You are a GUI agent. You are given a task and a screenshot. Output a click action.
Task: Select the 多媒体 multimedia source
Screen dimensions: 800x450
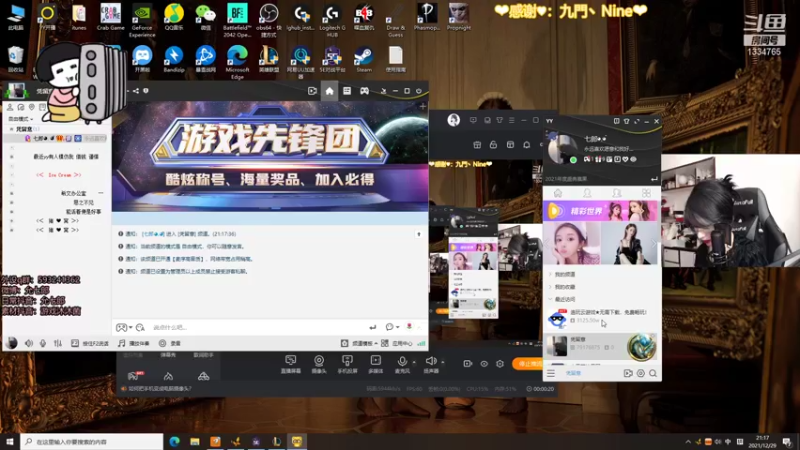tap(376, 364)
